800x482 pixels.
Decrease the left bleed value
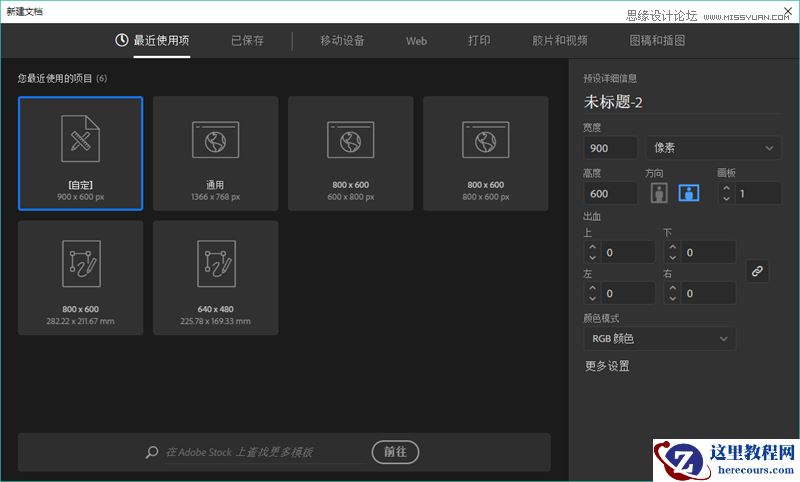(x=592, y=299)
